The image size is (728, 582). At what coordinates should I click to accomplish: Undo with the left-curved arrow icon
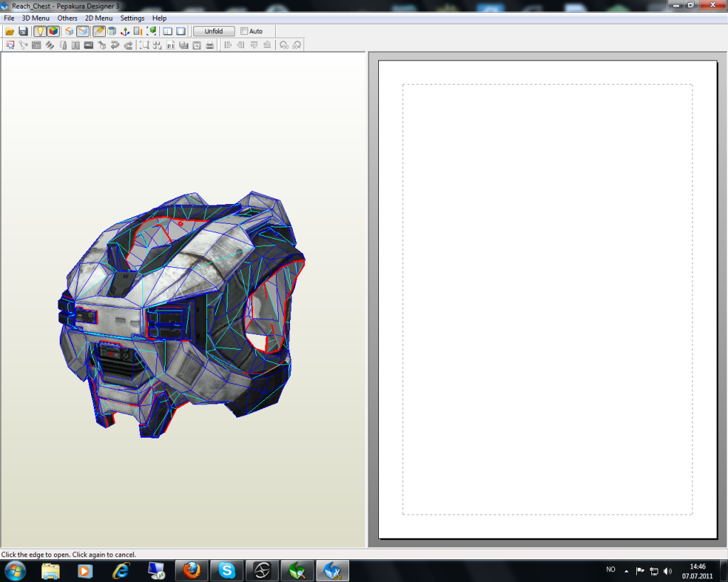114,45
